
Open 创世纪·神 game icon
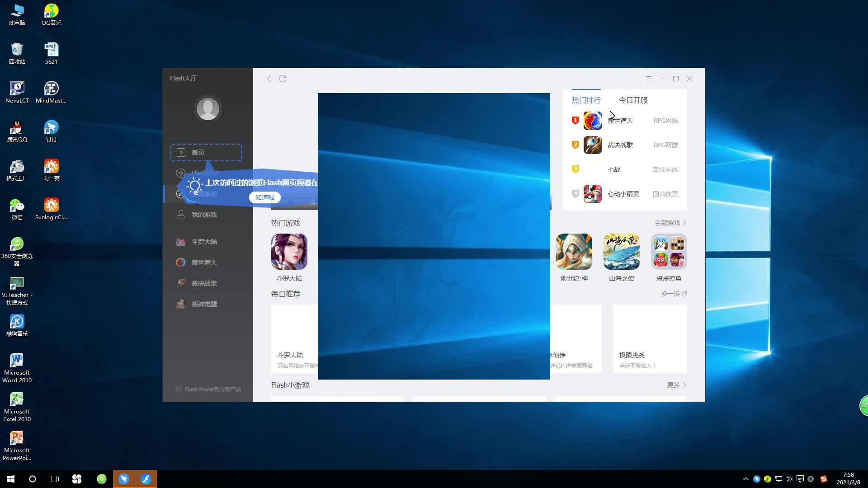click(x=574, y=252)
